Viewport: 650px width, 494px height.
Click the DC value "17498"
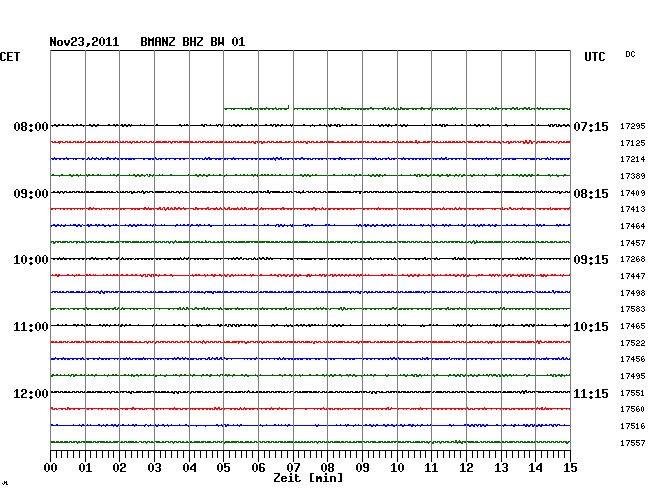(633, 293)
